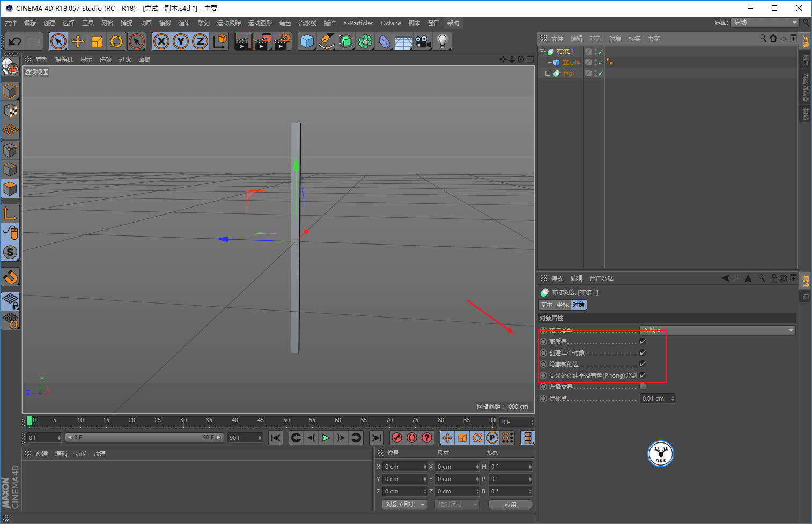Click Make Editable icon in left toolbar
The image size is (812, 524).
[10, 67]
